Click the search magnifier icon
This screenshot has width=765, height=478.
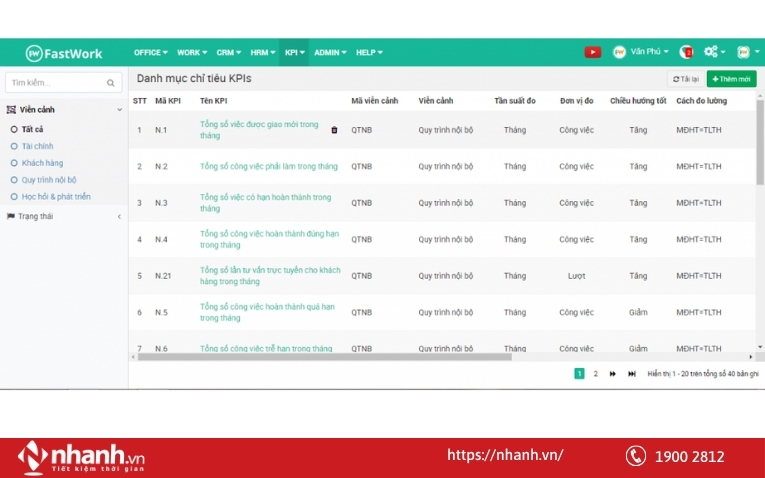click(x=111, y=83)
